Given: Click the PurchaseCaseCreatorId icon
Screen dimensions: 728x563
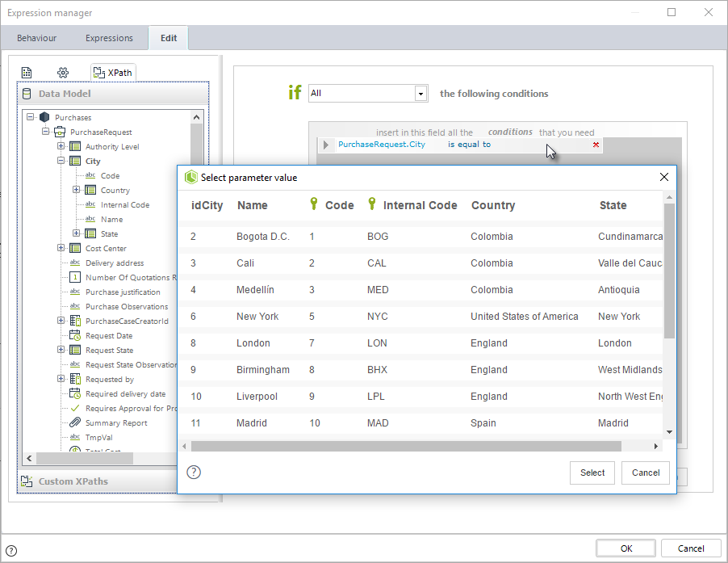Looking at the screenshot, I should click(75, 321).
